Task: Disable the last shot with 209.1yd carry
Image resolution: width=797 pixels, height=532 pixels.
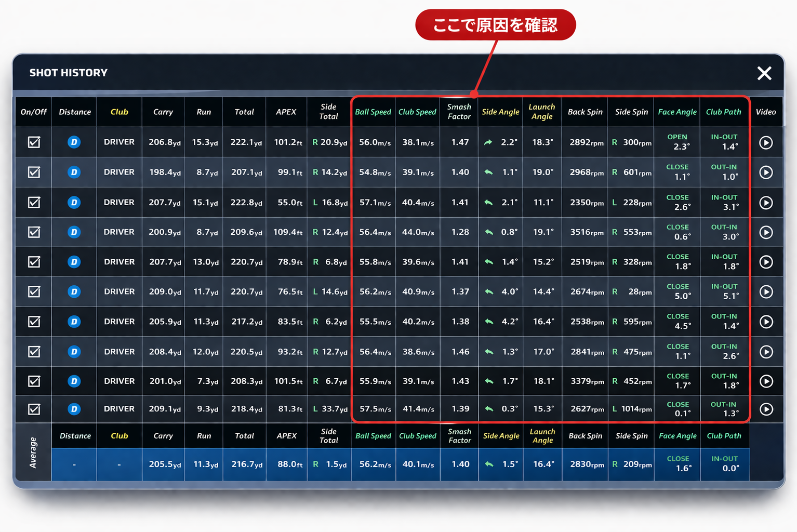Action: [34, 409]
